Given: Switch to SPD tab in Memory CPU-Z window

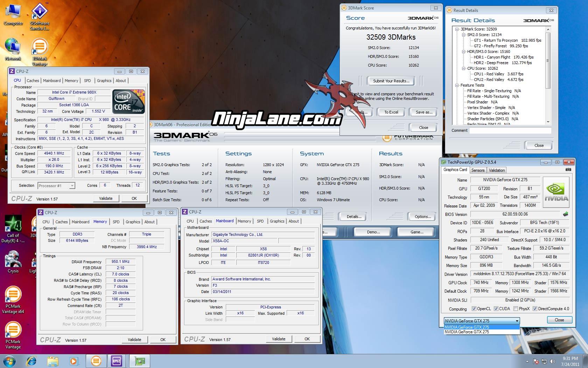Looking at the screenshot, I should point(116,222).
